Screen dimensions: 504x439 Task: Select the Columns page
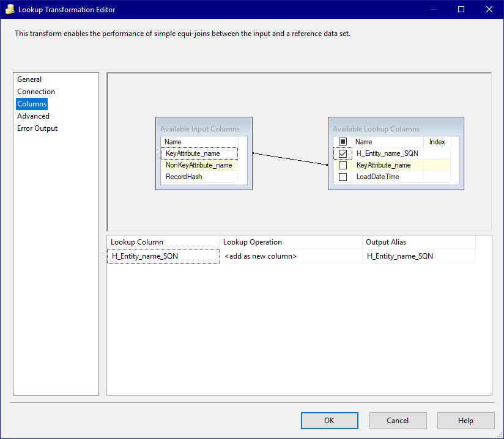coord(32,104)
